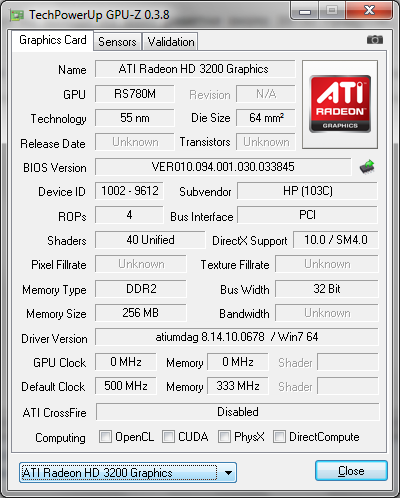Click the camera screenshot icon

pyautogui.click(x=375, y=40)
